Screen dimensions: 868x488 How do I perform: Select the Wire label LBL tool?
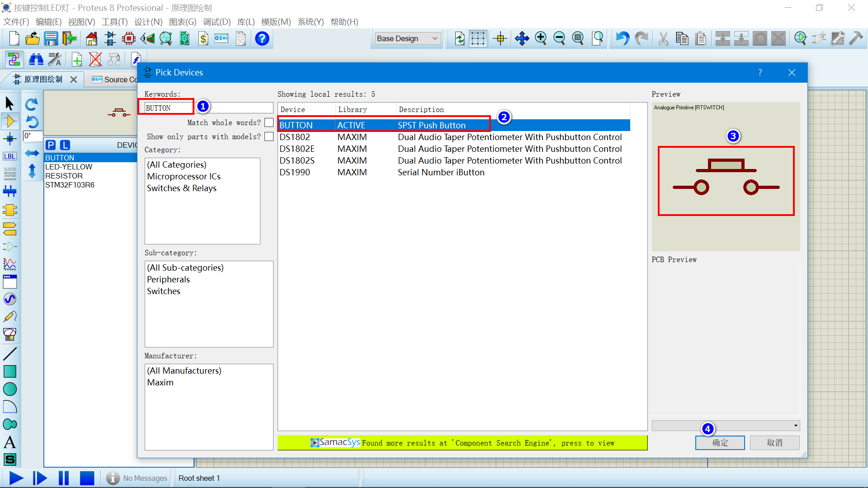[10, 156]
